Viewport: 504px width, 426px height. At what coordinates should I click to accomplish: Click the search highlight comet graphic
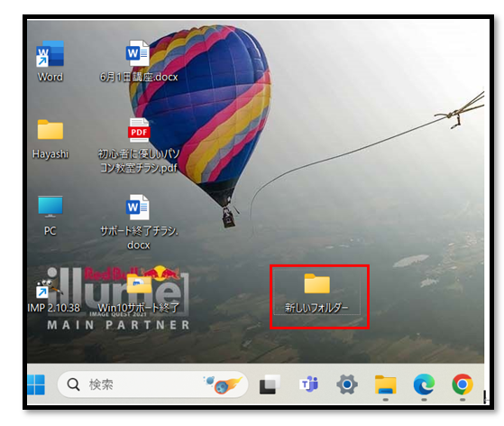pos(223,384)
